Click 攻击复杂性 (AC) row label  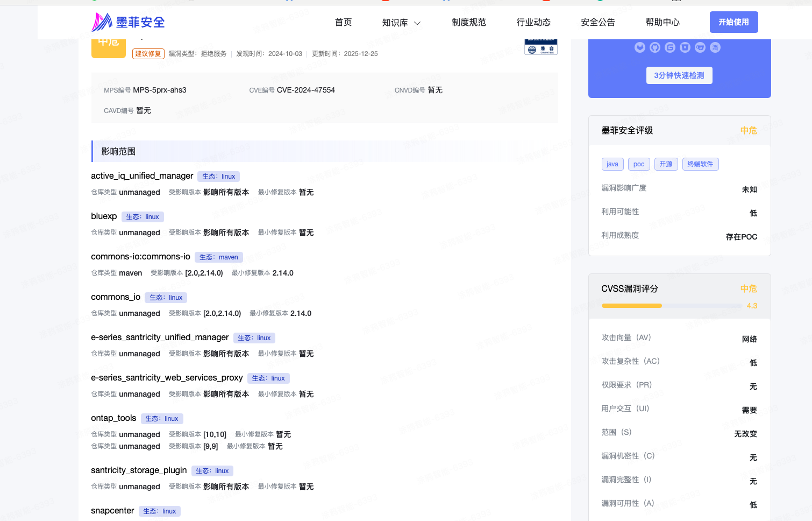pyautogui.click(x=630, y=361)
